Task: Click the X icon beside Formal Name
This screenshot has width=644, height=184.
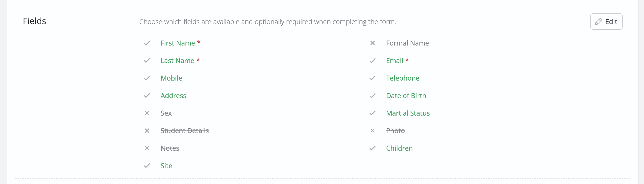Action: pos(372,43)
